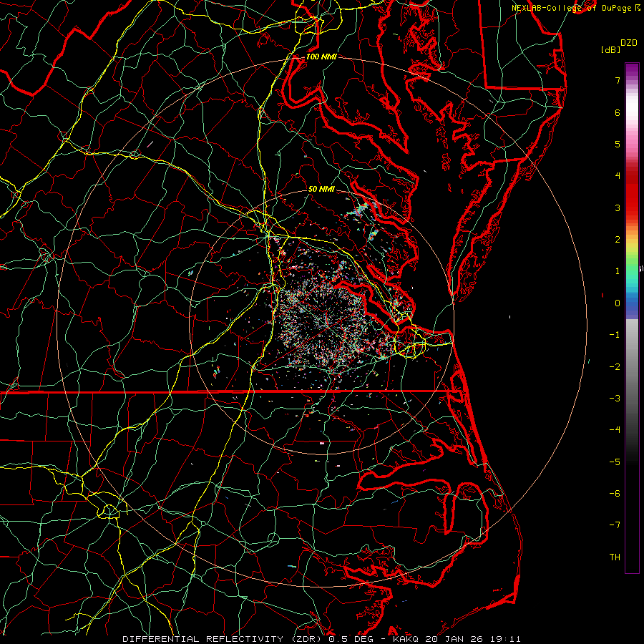Click the "50 NMI" range ring label
644x644 pixels.
(x=321, y=189)
